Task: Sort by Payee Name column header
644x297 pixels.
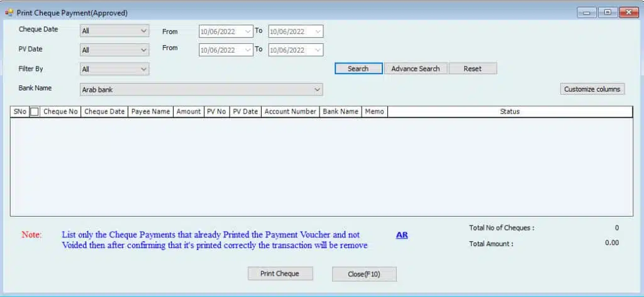Action: pyautogui.click(x=151, y=112)
